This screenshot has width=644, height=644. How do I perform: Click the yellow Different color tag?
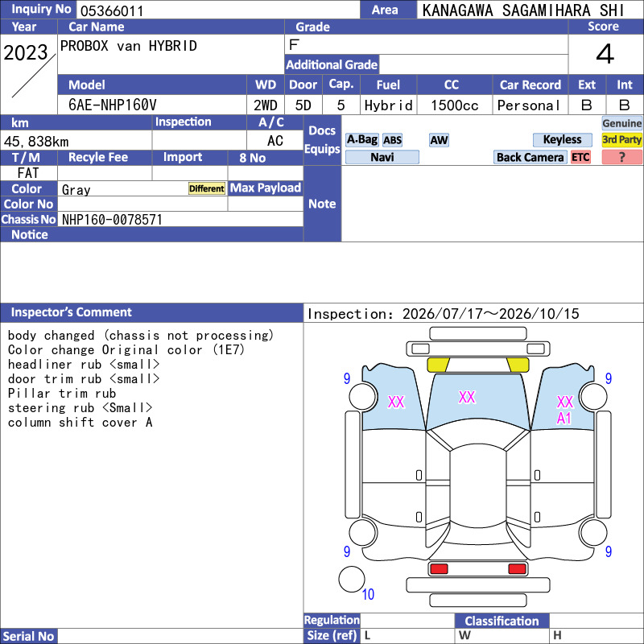click(x=207, y=188)
